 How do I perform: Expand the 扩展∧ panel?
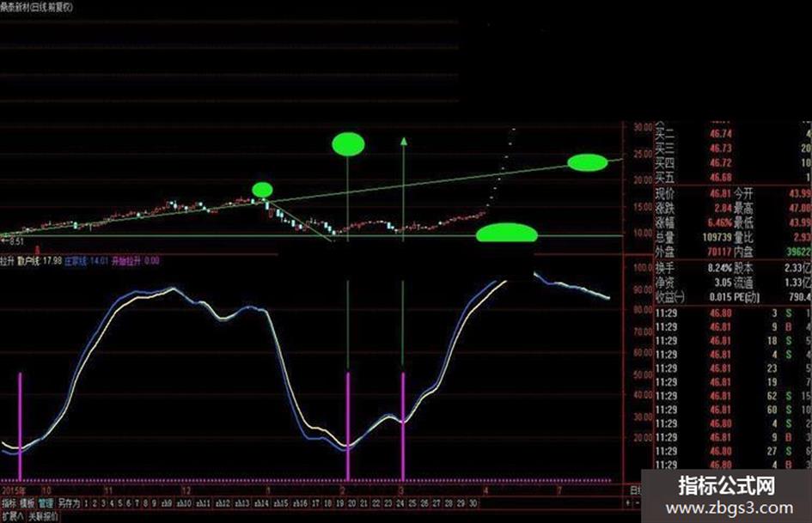pos(12,516)
